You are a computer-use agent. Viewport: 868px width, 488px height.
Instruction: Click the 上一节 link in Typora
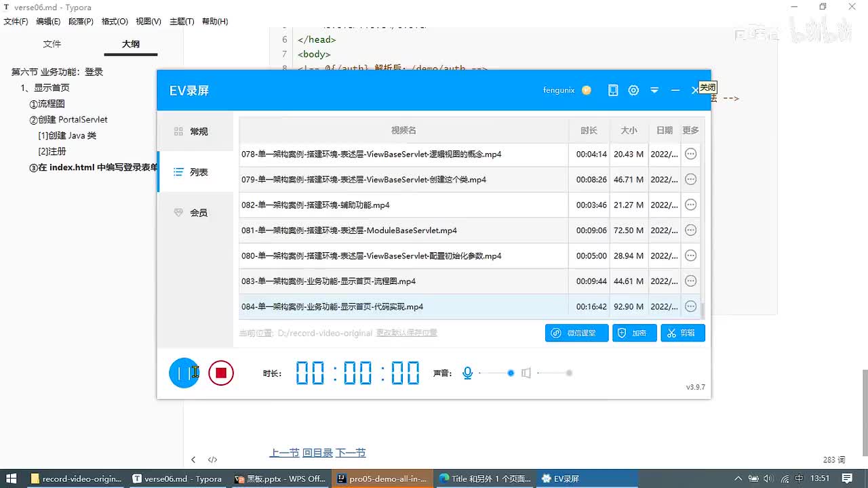point(284,453)
